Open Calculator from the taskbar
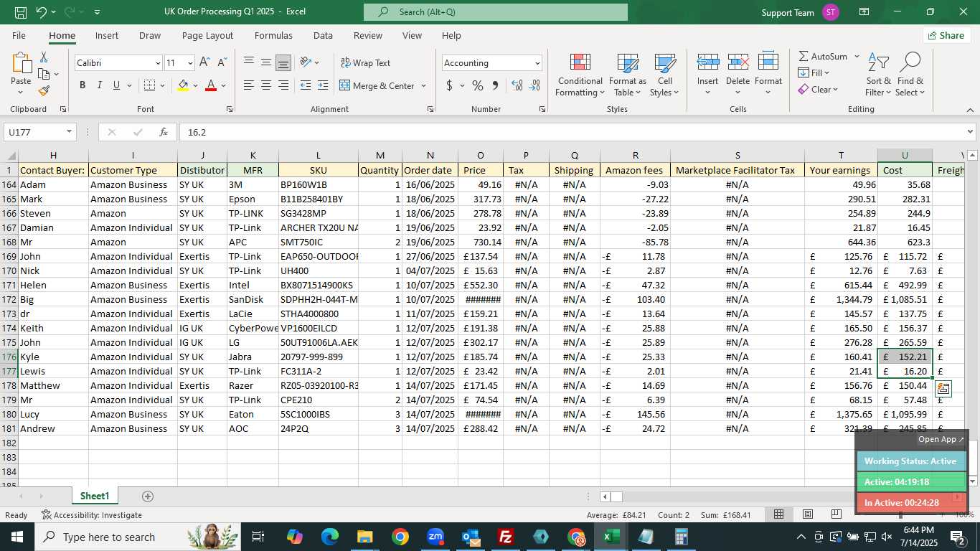 click(682, 537)
